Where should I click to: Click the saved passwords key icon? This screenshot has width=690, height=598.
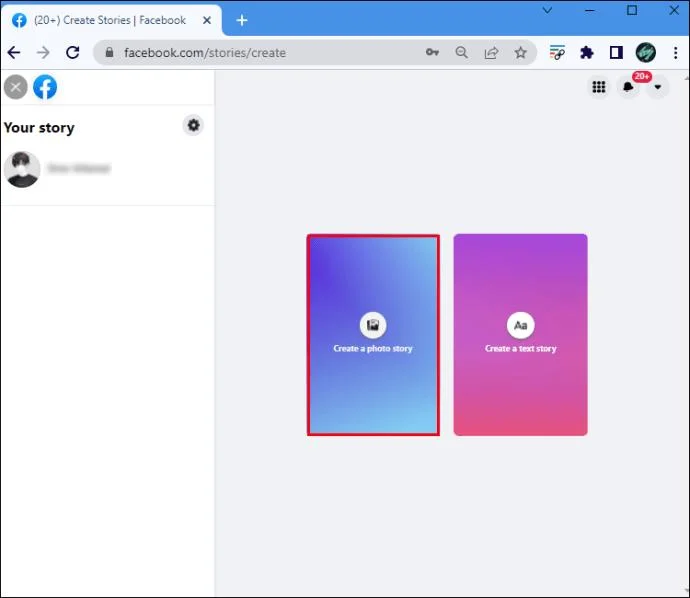(432, 52)
